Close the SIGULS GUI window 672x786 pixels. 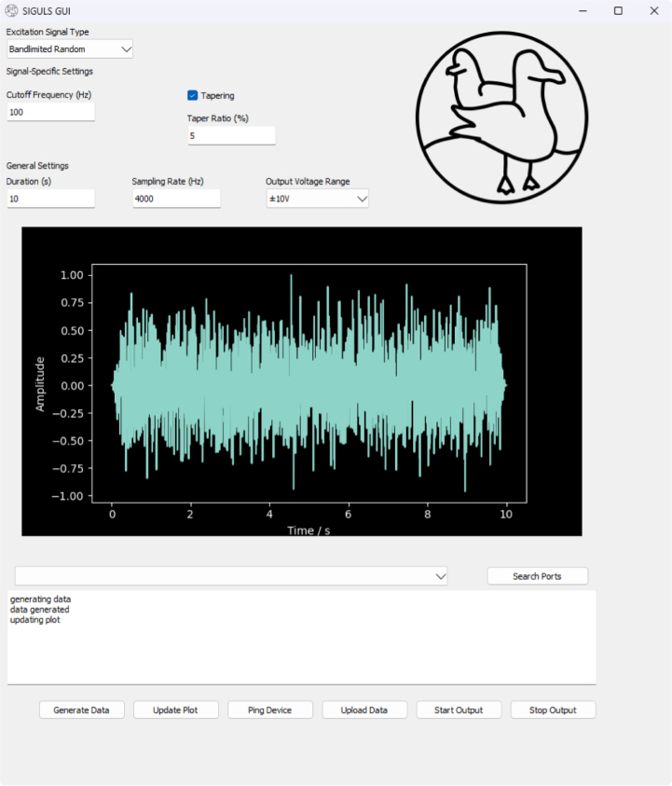click(x=654, y=10)
